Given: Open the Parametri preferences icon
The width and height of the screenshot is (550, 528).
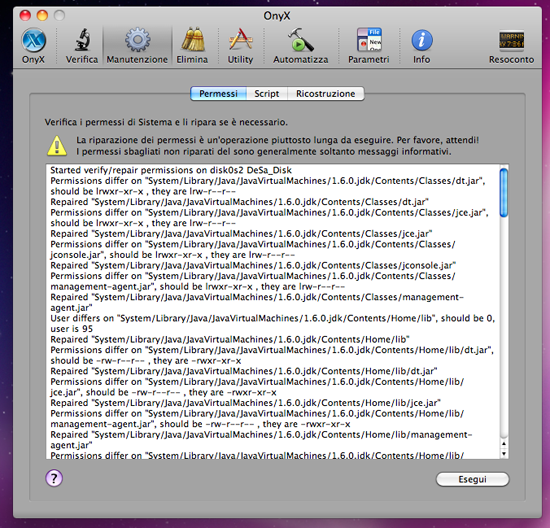Looking at the screenshot, I should point(369,40).
